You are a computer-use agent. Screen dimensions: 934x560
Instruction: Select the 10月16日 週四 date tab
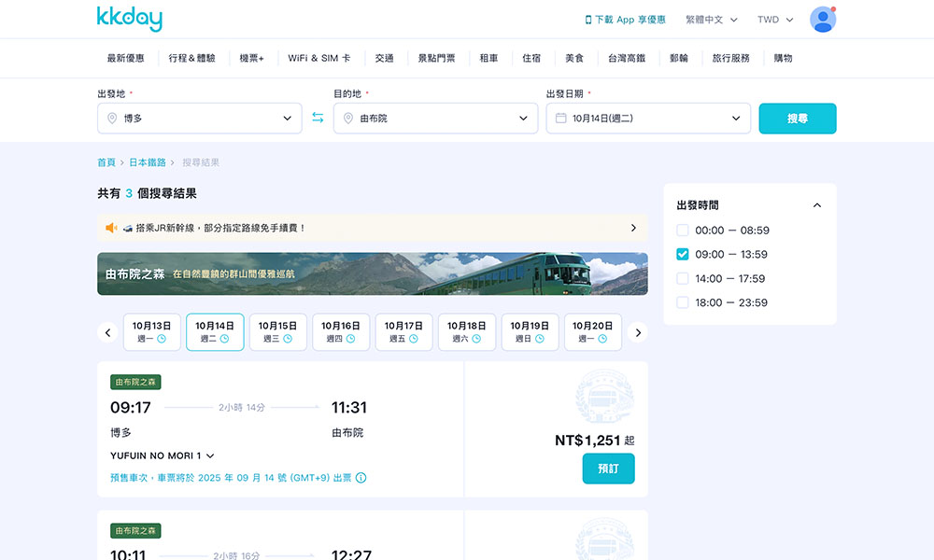(341, 332)
